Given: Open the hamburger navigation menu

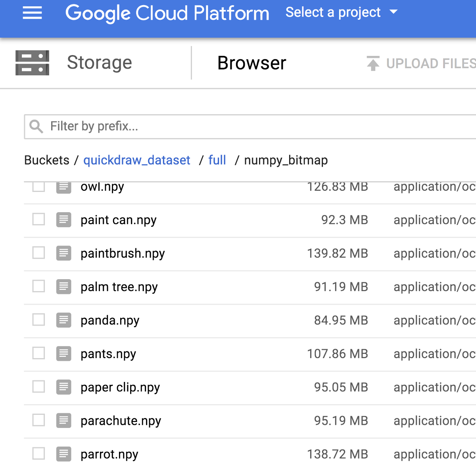Looking at the screenshot, I should 32,13.
